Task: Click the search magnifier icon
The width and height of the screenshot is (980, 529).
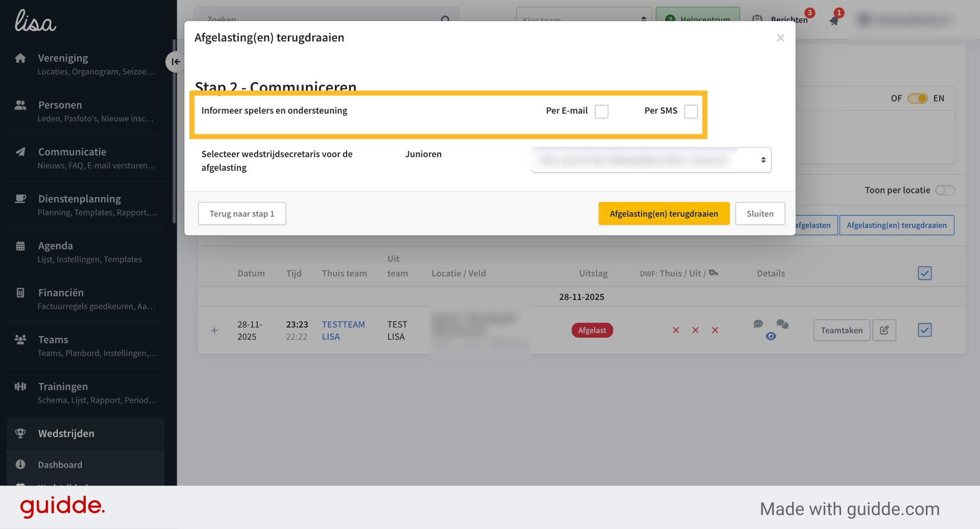Action: (445, 18)
